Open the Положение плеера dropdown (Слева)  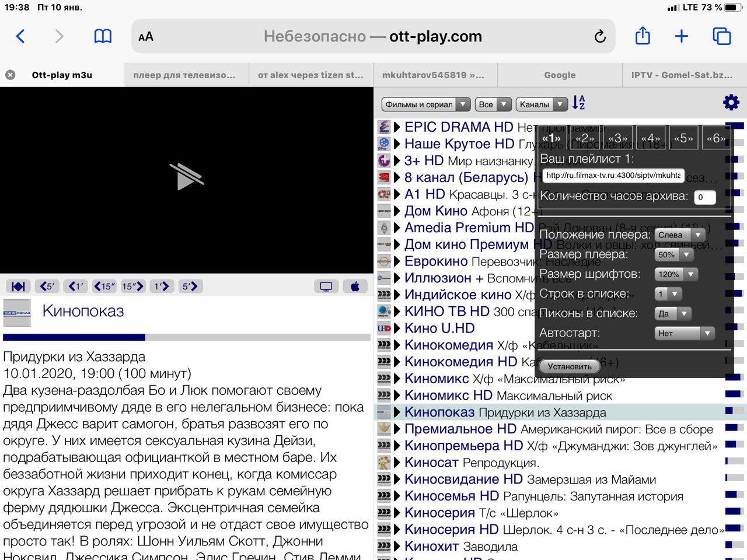click(x=680, y=235)
